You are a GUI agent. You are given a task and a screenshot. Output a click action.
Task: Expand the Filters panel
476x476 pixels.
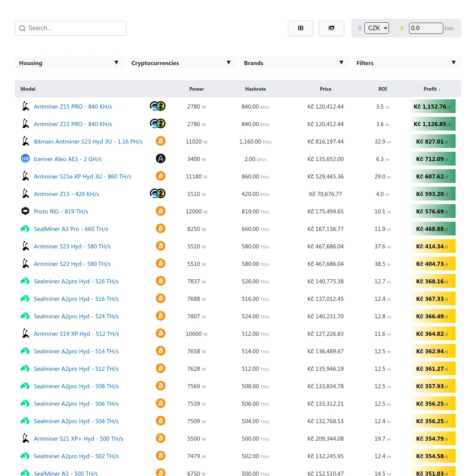coord(406,63)
